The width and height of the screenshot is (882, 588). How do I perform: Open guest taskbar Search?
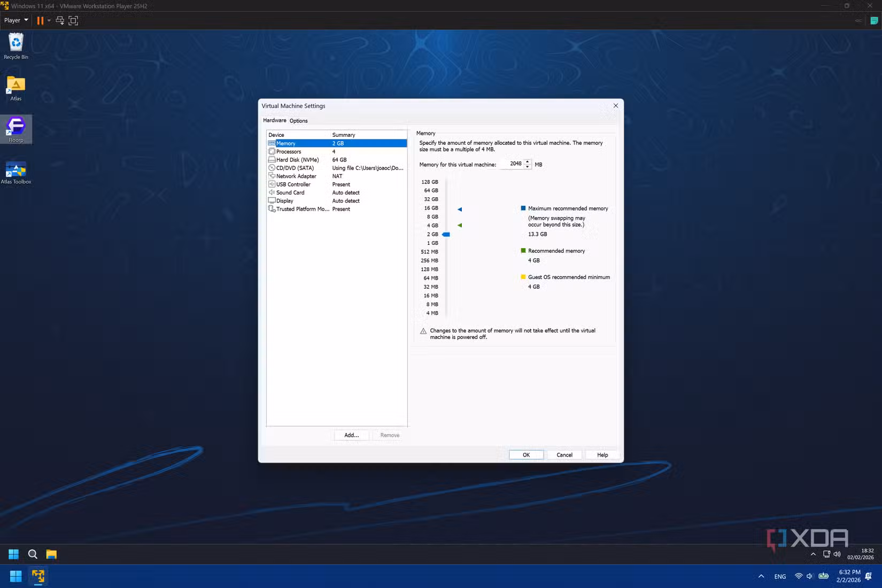click(33, 554)
